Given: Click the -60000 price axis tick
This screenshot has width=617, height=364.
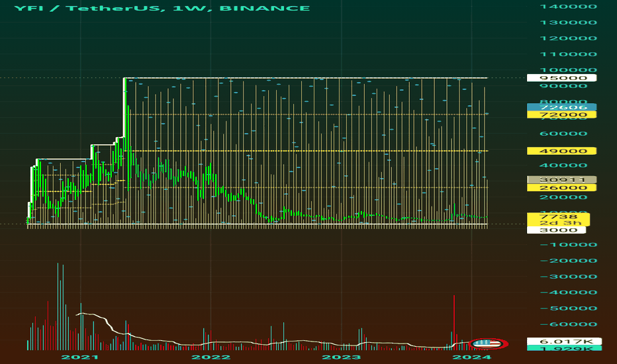Looking at the screenshot, I should [569, 324].
